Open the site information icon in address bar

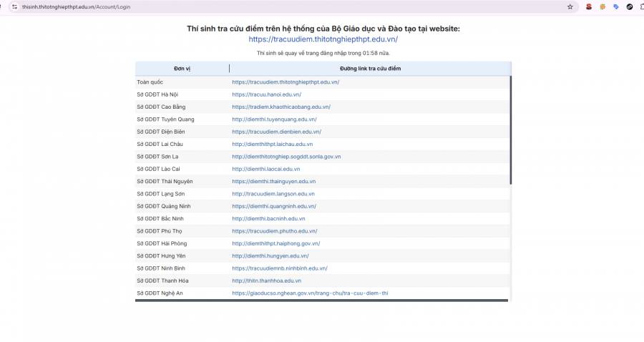point(14,7)
